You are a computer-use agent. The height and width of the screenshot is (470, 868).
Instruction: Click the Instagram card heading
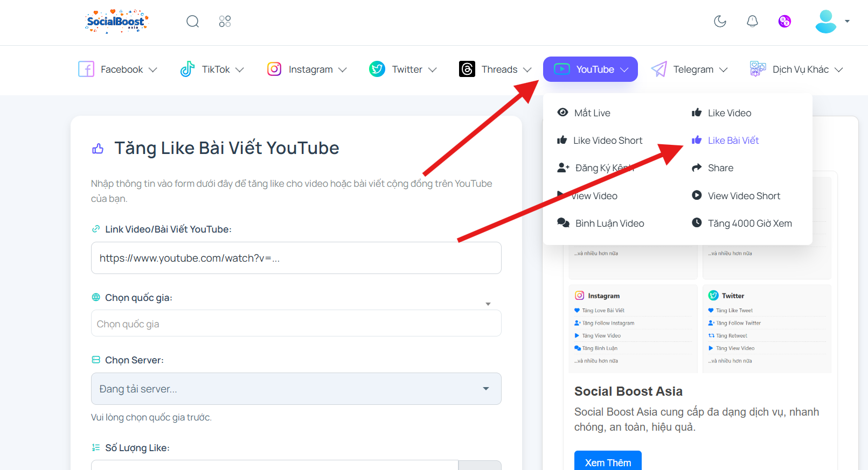[x=603, y=296]
